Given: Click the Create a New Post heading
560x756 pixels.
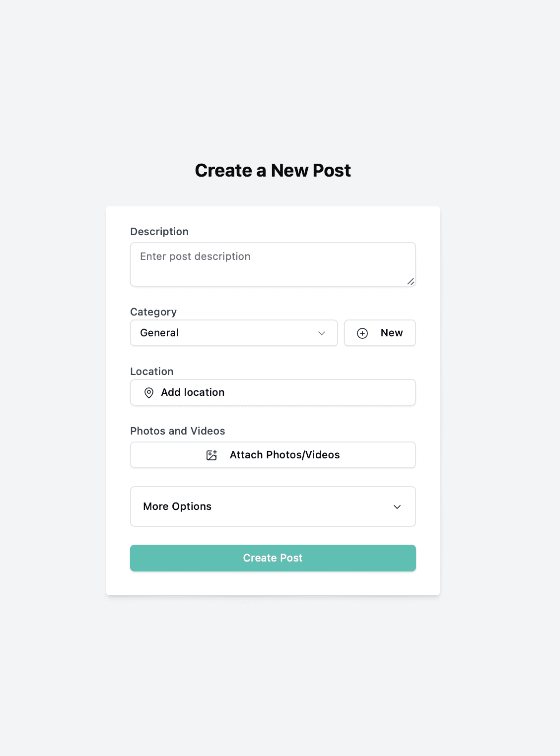Looking at the screenshot, I should (273, 170).
